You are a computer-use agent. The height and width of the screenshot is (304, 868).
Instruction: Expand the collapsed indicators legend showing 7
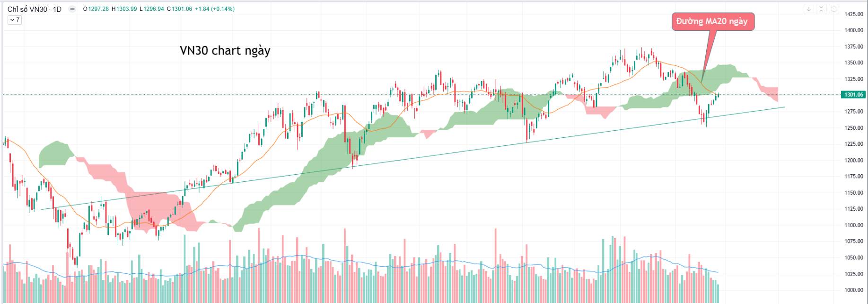pyautogui.click(x=15, y=20)
